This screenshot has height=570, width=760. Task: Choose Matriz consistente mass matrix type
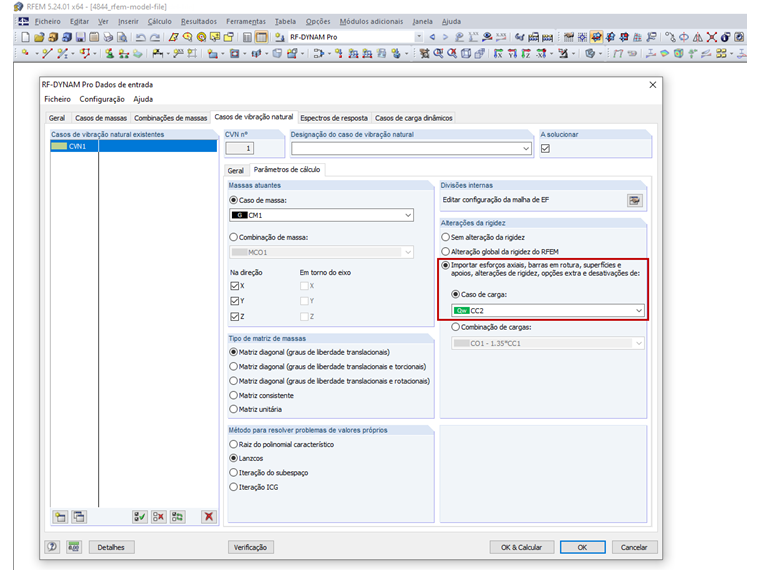(x=234, y=395)
